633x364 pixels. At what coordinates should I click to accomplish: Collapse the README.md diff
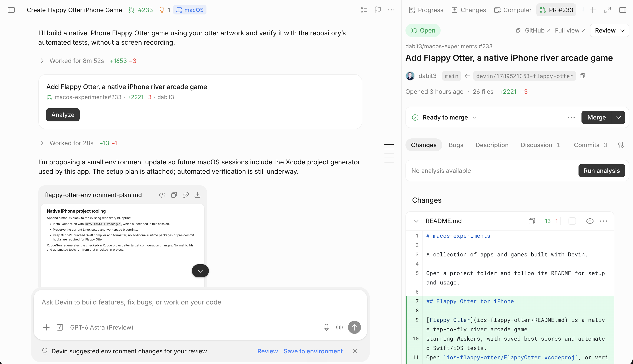pos(416,221)
